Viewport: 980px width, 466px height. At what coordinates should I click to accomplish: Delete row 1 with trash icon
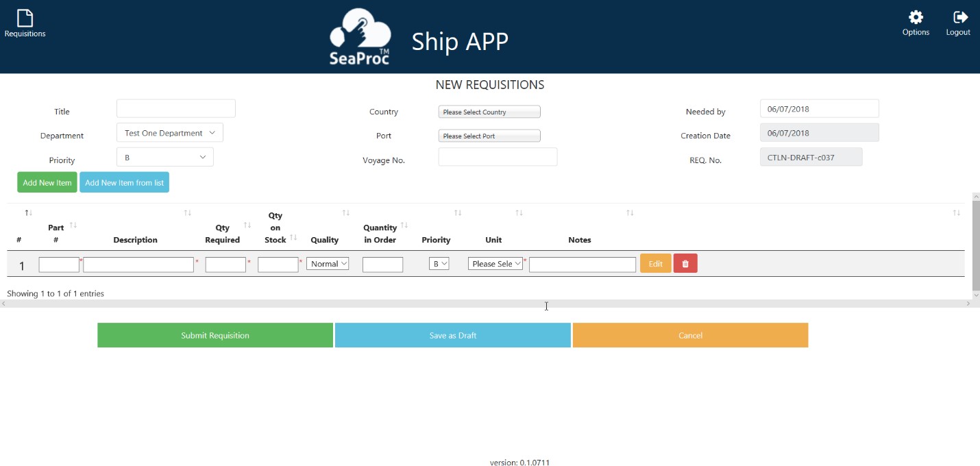point(685,264)
